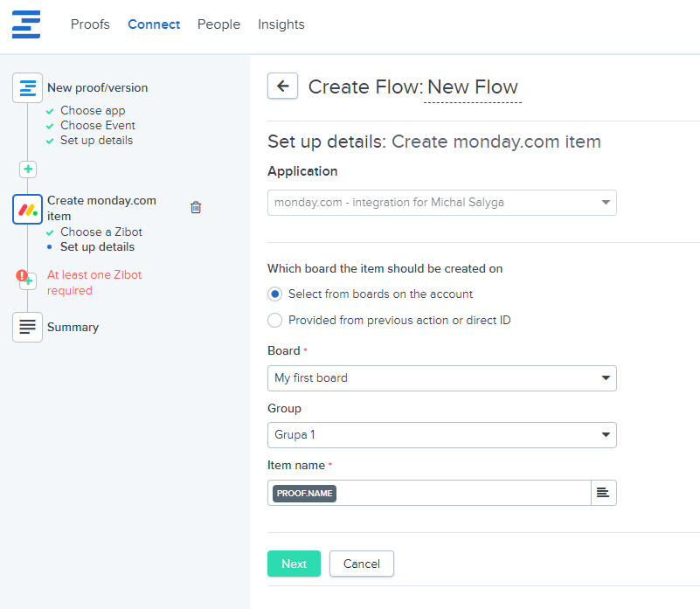Switch to the People tab
The width and height of the screenshot is (700, 609).
(x=218, y=24)
